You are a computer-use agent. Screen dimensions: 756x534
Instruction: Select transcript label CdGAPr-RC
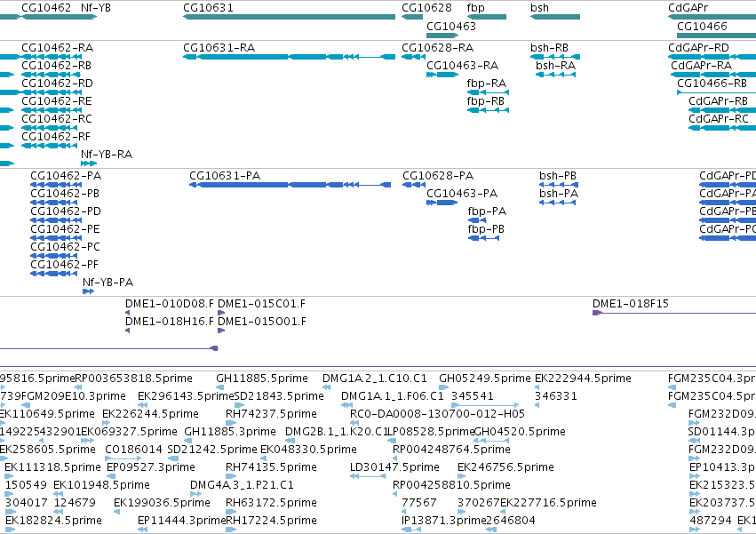click(719, 119)
